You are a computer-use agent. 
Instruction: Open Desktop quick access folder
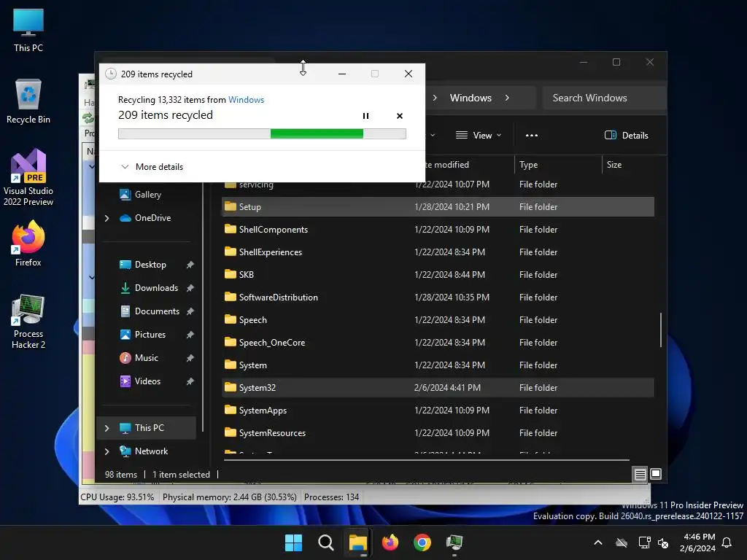tap(150, 264)
